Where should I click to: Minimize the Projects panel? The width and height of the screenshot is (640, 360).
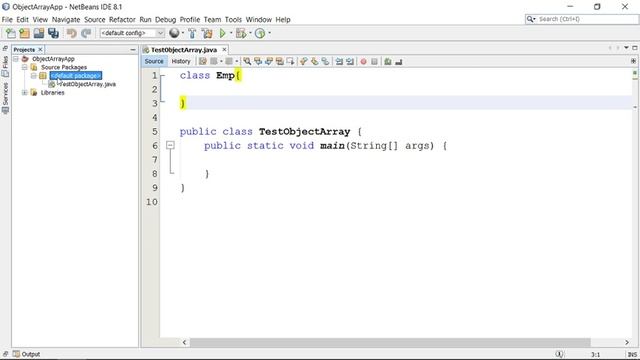(x=133, y=49)
